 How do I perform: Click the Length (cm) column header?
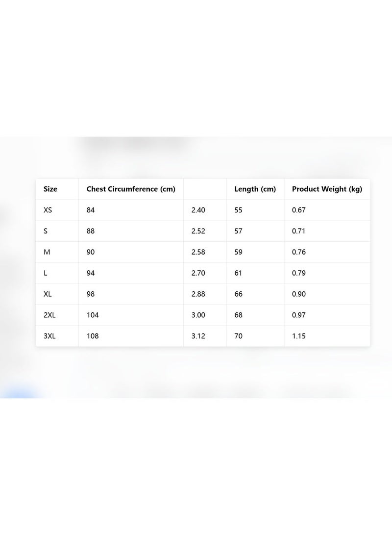pos(255,189)
